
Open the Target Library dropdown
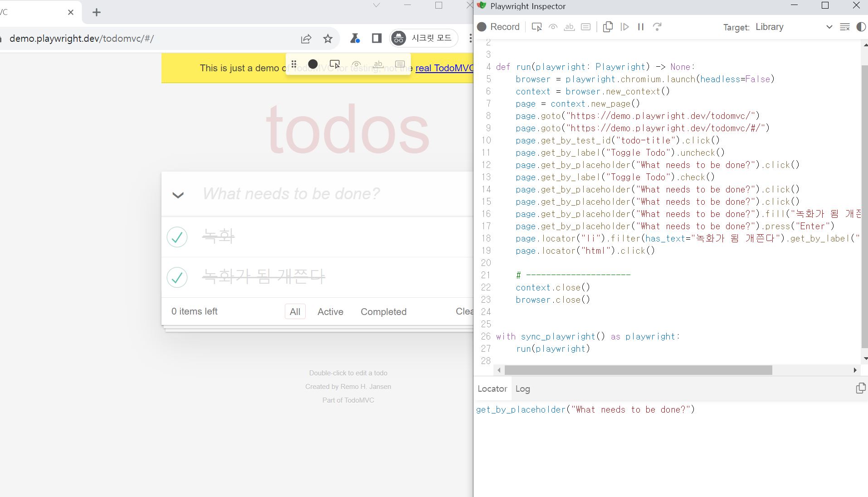click(x=794, y=27)
